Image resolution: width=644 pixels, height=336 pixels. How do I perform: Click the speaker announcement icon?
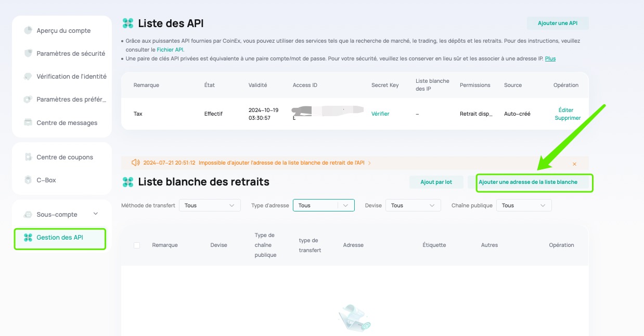click(x=136, y=163)
